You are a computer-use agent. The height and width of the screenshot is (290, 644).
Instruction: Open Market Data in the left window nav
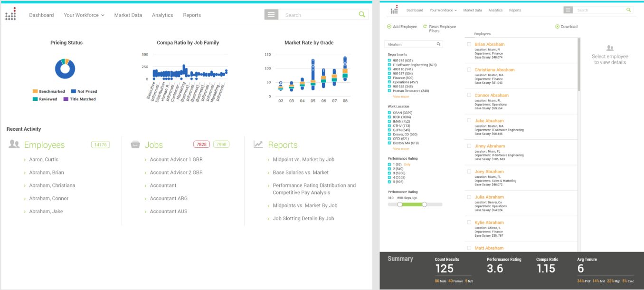pyautogui.click(x=128, y=15)
